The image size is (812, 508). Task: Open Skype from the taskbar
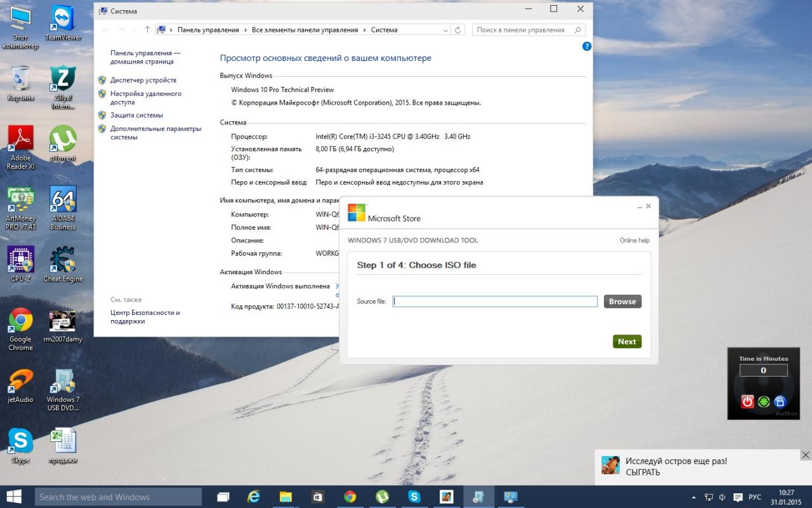[x=414, y=497]
